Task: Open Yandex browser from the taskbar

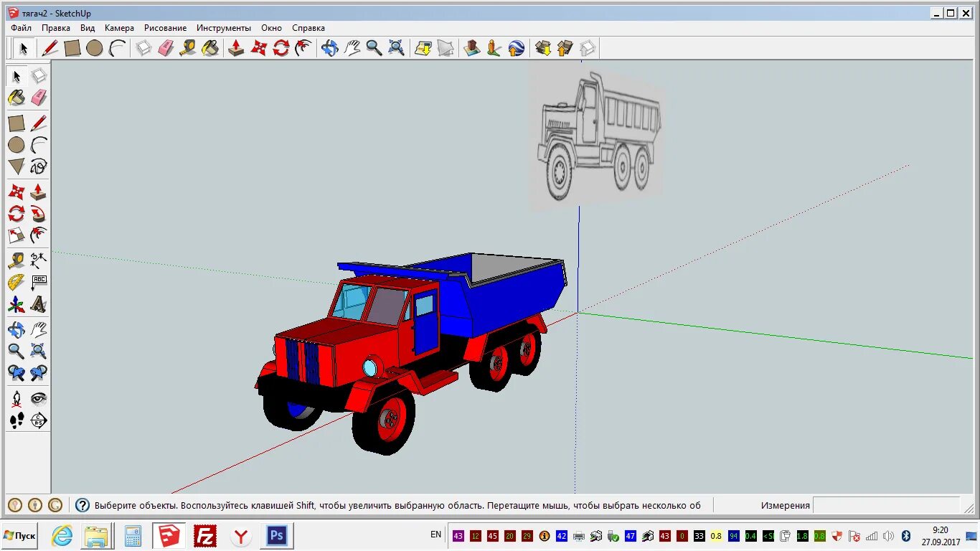Action: 242,536
